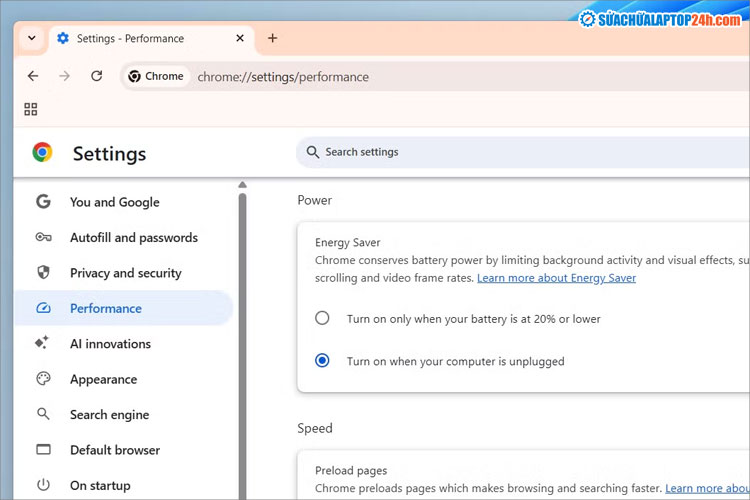
Task: Click the Search settings field
Action: 523,152
